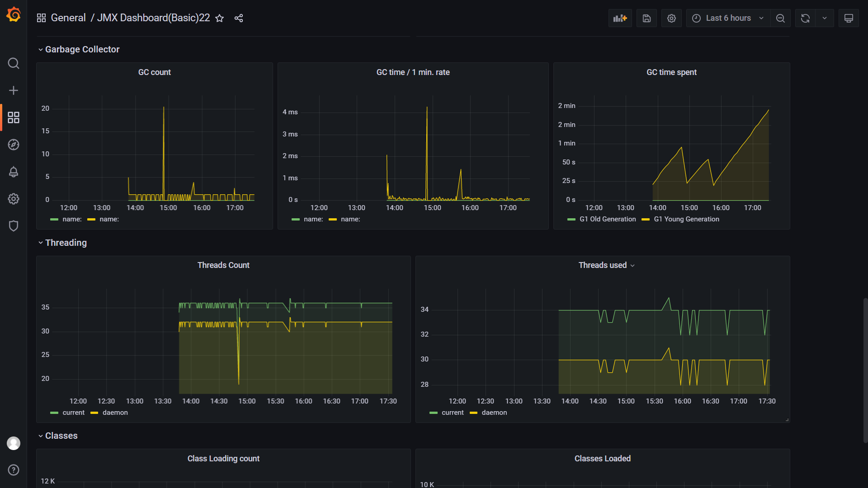Toggle daemon series in Threads Count legend
This screenshot has width=868, height=488.
point(115,413)
